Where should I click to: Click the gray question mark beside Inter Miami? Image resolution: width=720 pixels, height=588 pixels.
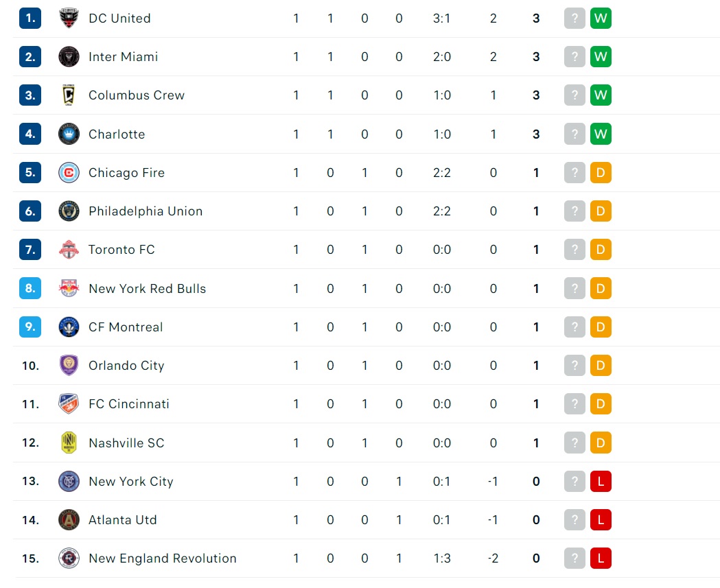pos(574,57)
